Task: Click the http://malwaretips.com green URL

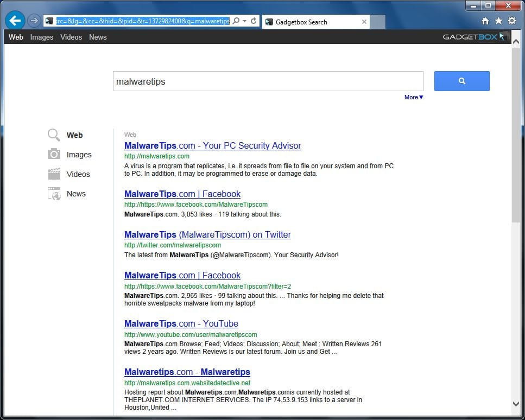Action: click(x=157, y=156)
